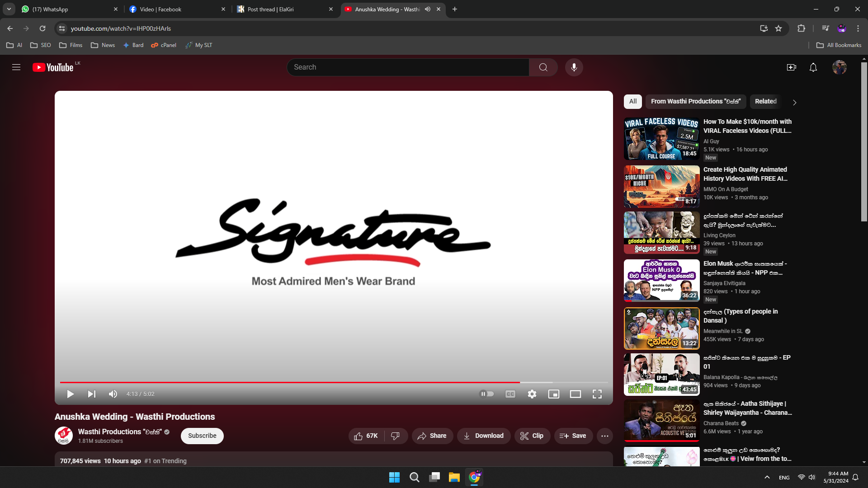Select the All filter chip
This screenshot has height=488, width=868.
click(633, 102)
